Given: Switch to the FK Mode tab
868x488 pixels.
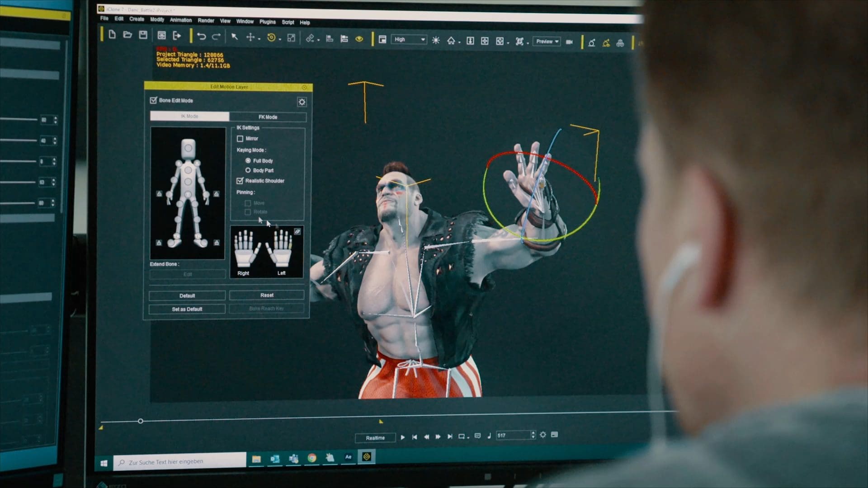Looking at the screenshot, I should pos(268,117).
